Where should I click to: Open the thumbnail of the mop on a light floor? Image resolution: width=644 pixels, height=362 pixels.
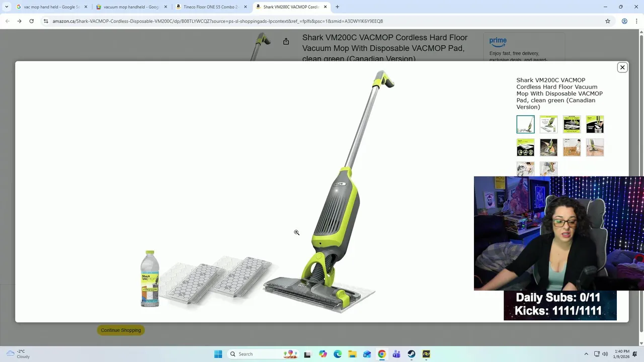click(x=595, y=147)
